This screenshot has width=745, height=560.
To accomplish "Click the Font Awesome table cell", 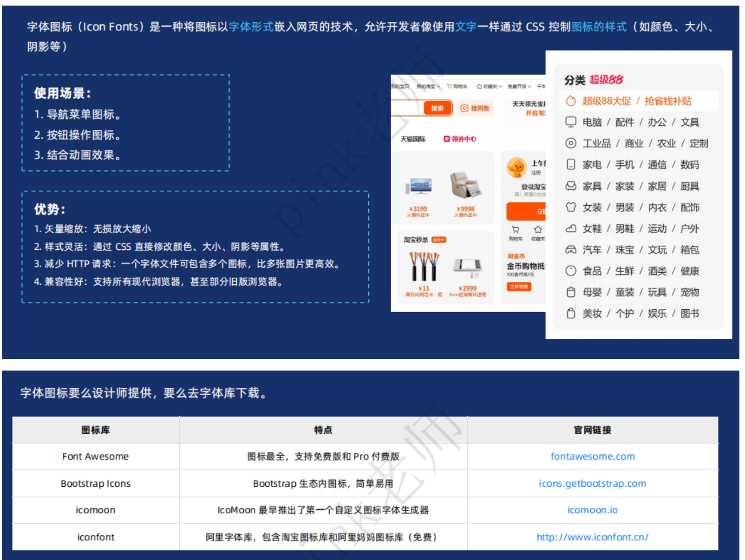I will click(x=96, y=456).
